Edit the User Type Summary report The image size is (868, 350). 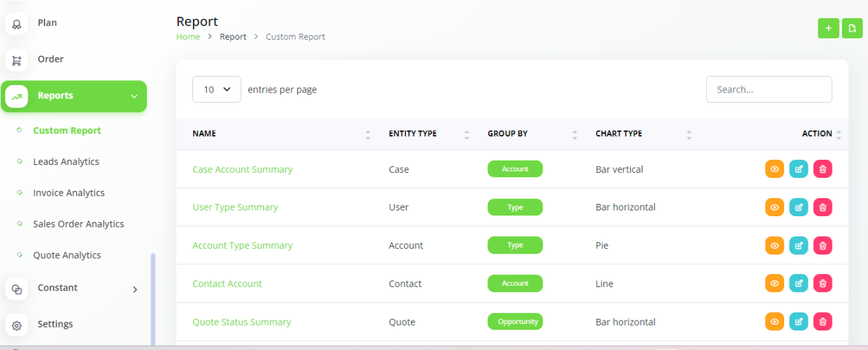tap(799, 208)
